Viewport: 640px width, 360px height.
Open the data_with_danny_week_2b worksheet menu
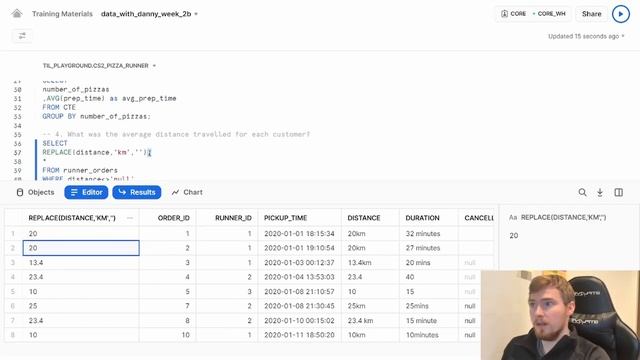(149, 14)
